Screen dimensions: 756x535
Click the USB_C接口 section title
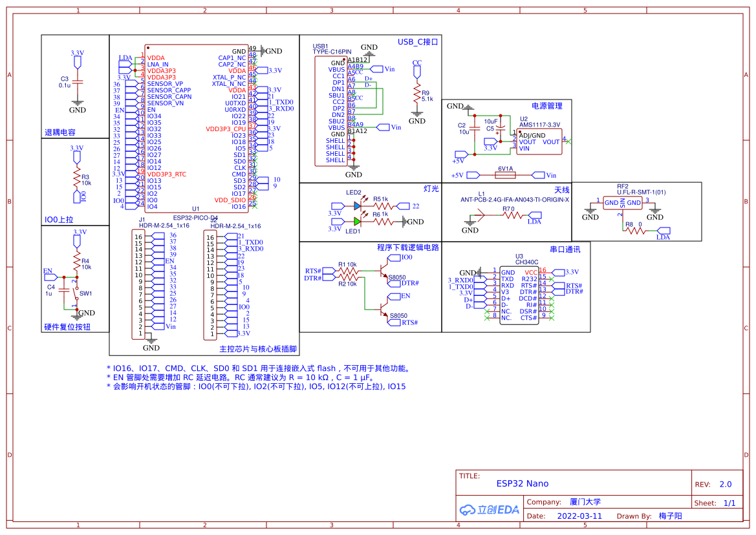[418, 42]
